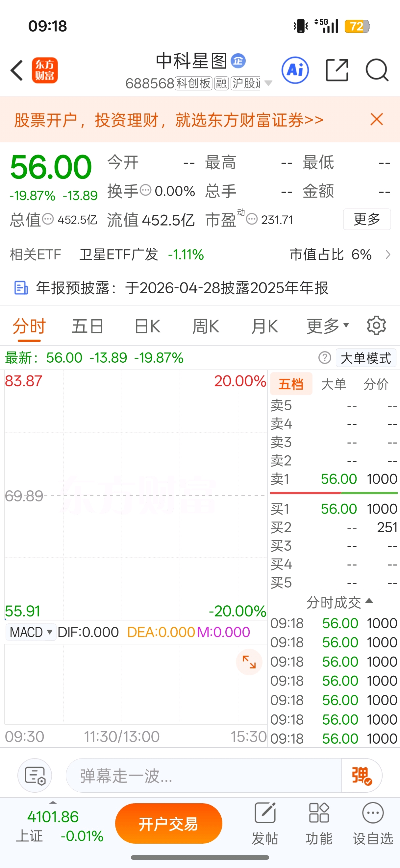Tap the info bubble next to 总值

(48, 219)
